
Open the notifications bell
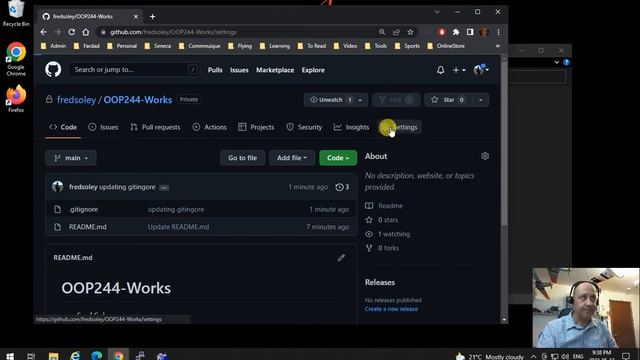440,70
